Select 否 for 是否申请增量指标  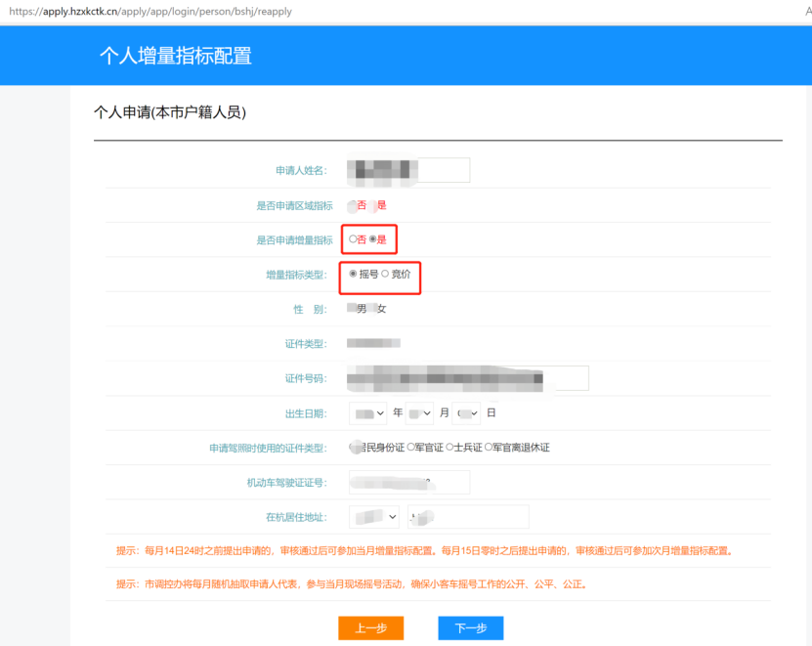[x=353, y=239]
